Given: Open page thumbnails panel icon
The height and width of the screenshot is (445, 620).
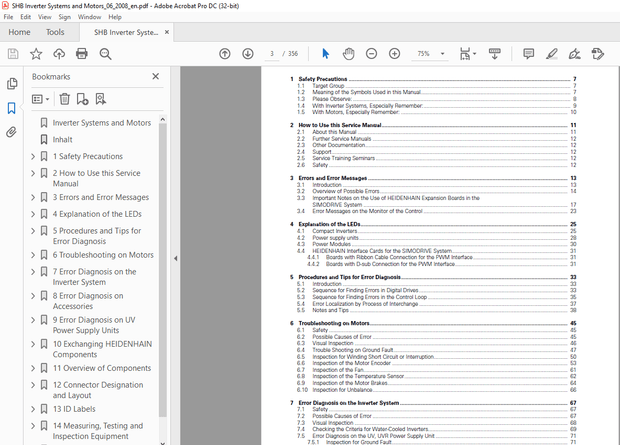Looking at the screenshot, I should [12, 83].
